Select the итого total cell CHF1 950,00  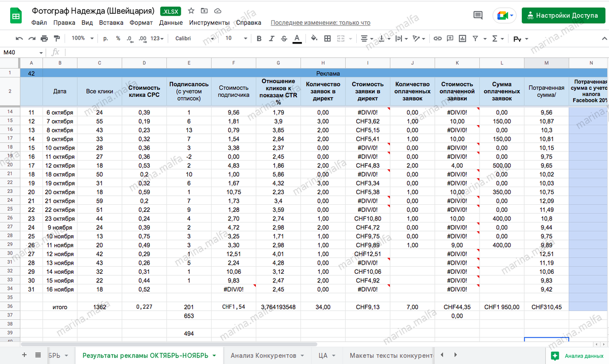[x=501, y=307]
